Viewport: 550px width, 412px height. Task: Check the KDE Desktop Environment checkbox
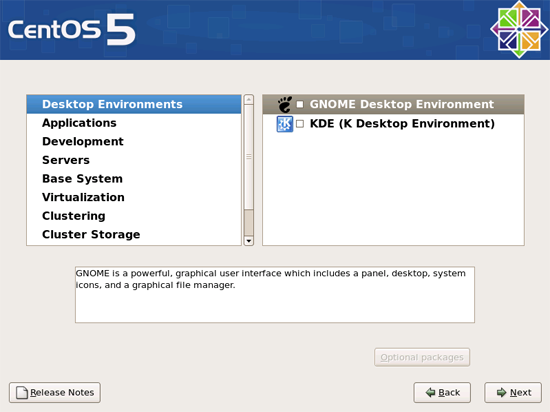pyautogui.click(x=300, y=124)
